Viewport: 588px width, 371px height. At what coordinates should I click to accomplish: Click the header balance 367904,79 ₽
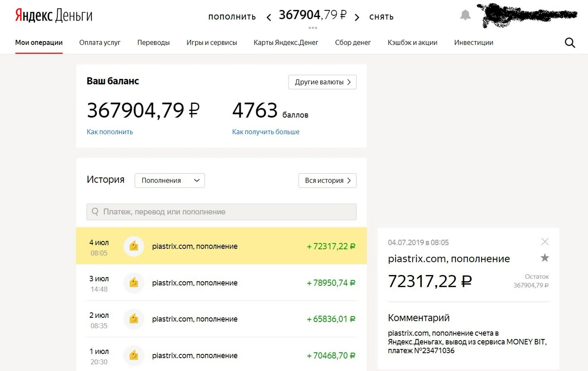[313, 15]
